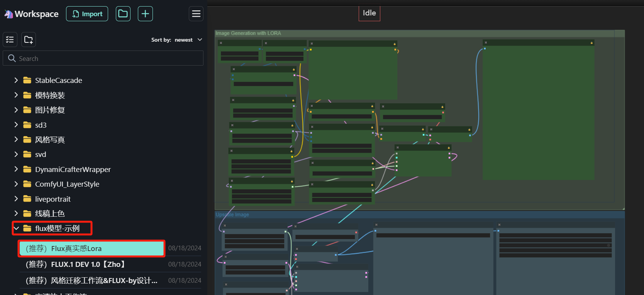Open the Sort by newest dropdown
The image size is (644, 295).
click(177, 40)
